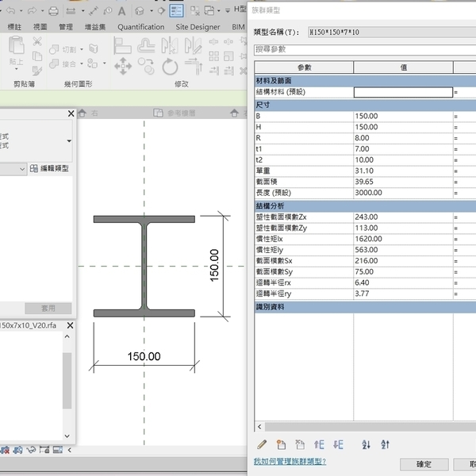Click the 結構材料 value cell
Viewport: 476px width, 476px height.
(x=402, y=92)
